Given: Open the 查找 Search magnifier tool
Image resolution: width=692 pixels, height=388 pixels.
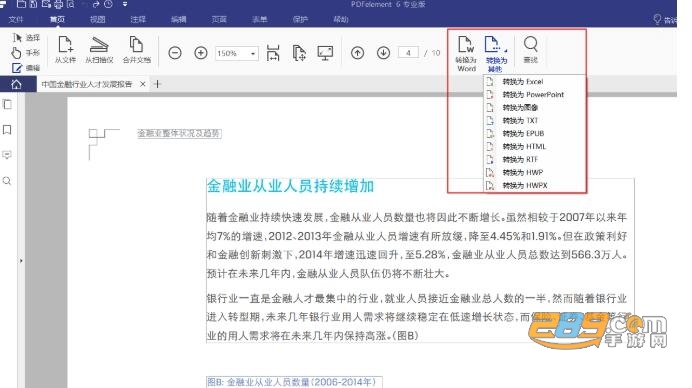Looking at the screenshot, I should tap(530, 49).
